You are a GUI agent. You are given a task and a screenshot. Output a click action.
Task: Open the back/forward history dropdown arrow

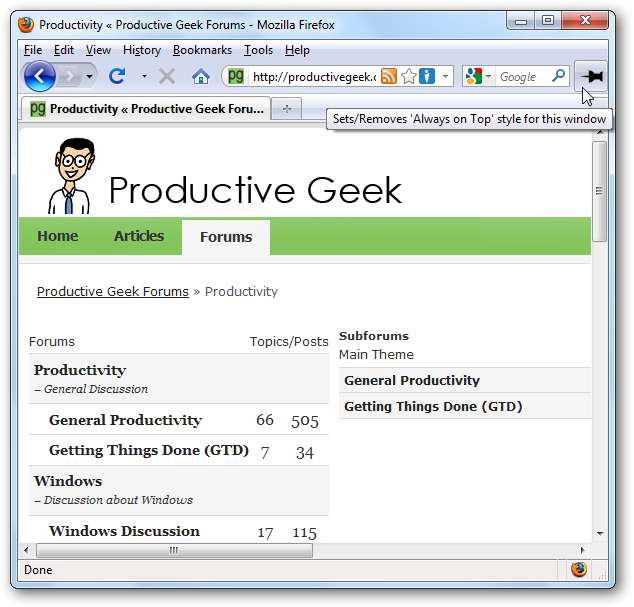click(x=89, y=76)
